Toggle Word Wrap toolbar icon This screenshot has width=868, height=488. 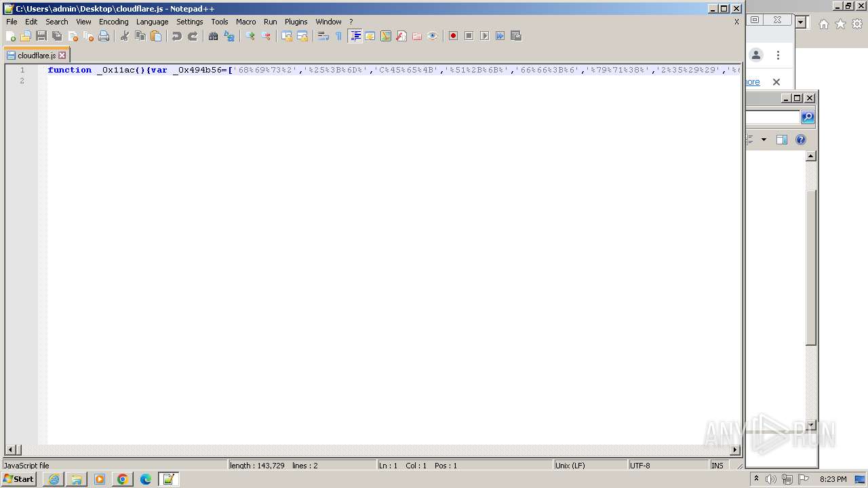coord(323,36)
